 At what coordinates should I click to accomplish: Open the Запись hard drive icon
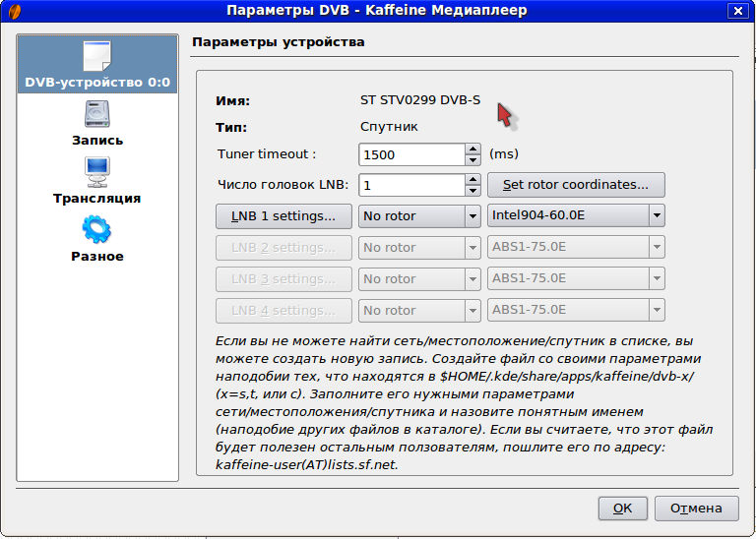click(96, 114)
